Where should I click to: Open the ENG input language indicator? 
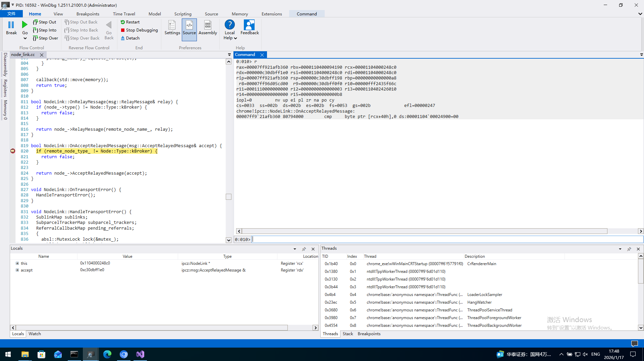pyautogui.click(x=596, y=354)
